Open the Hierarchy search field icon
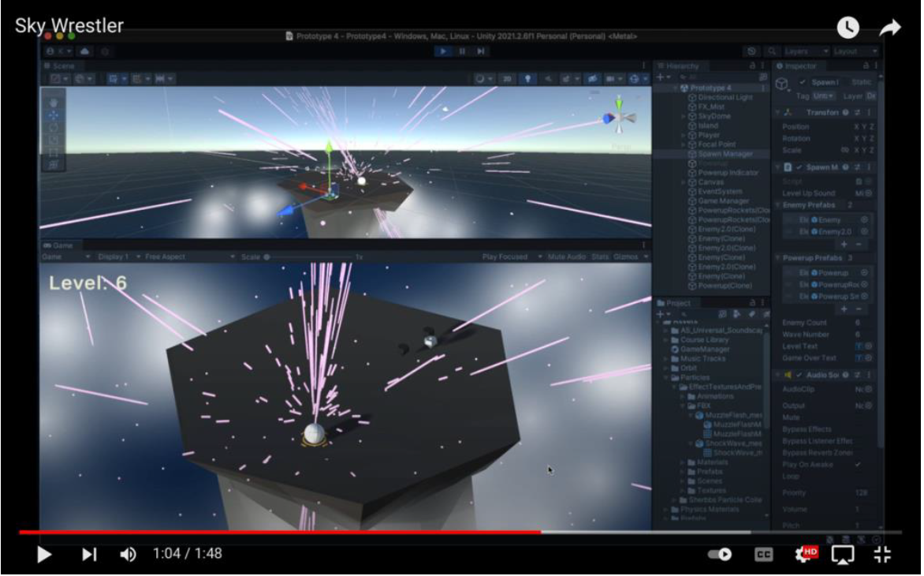 [683, 76]
